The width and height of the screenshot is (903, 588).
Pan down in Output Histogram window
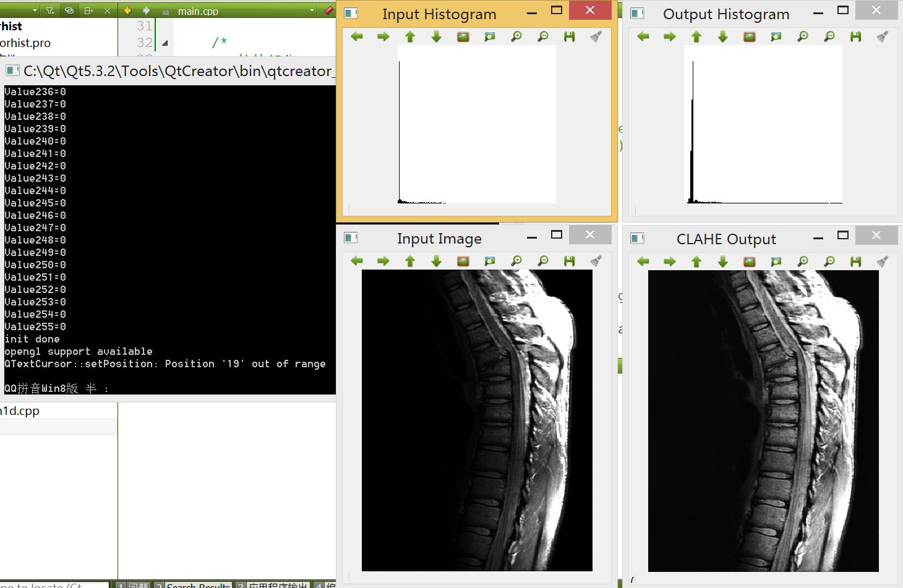tap(723, 36)
